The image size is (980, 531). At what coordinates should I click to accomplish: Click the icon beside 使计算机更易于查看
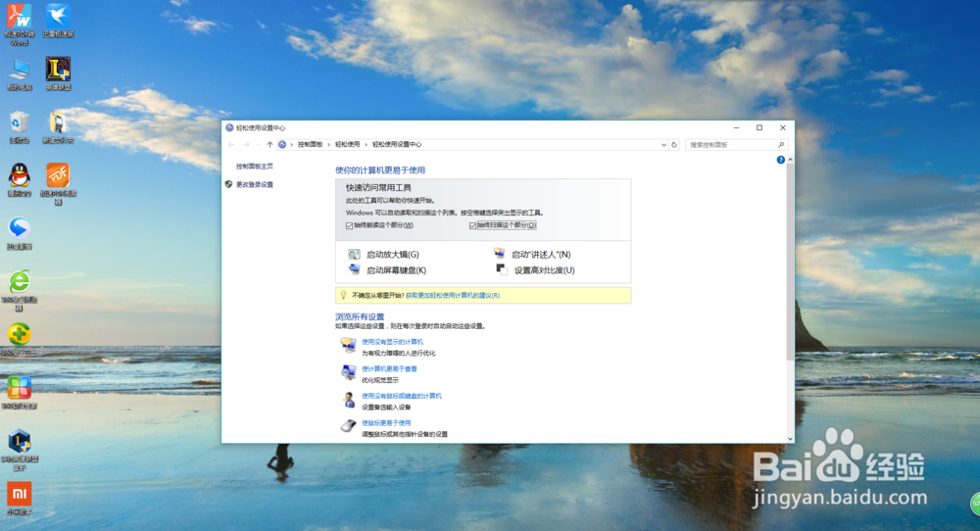pos(348,372)
